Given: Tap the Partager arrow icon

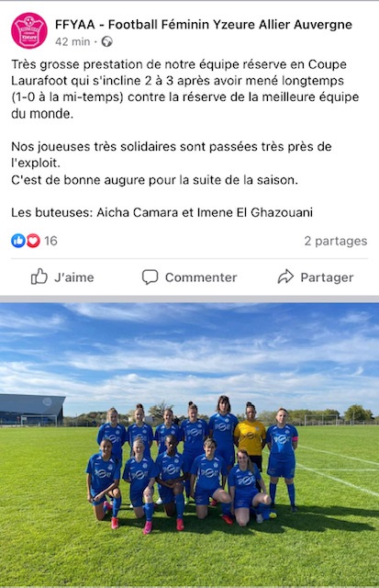Looking at the screenshot, I should (x=285, y=277).
